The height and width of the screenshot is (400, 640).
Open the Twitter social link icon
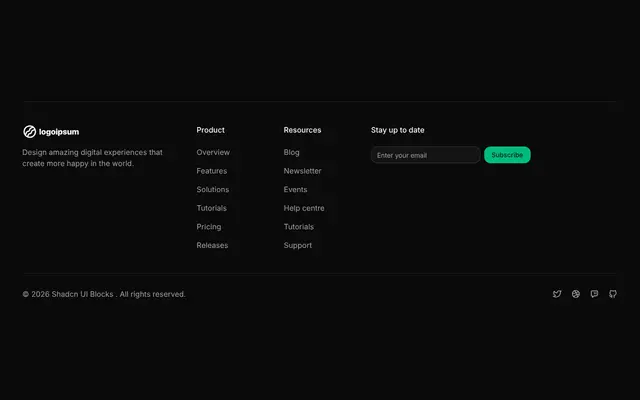click(x=557, y=294)
